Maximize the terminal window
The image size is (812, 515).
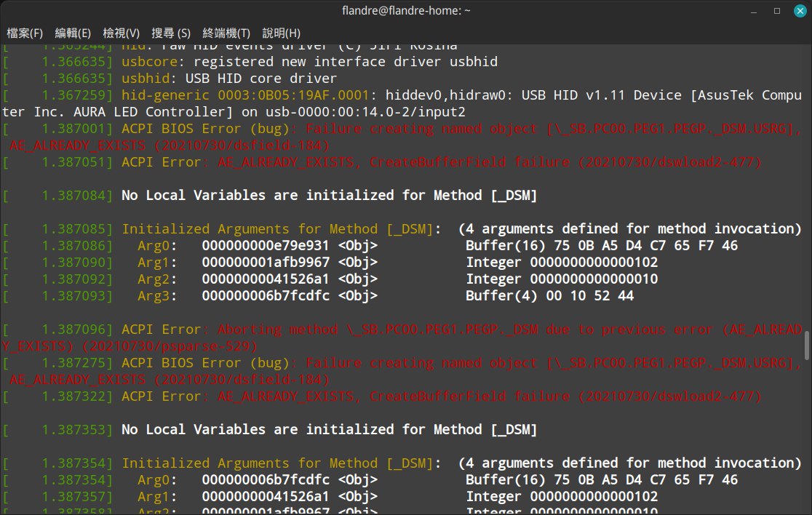777,11
